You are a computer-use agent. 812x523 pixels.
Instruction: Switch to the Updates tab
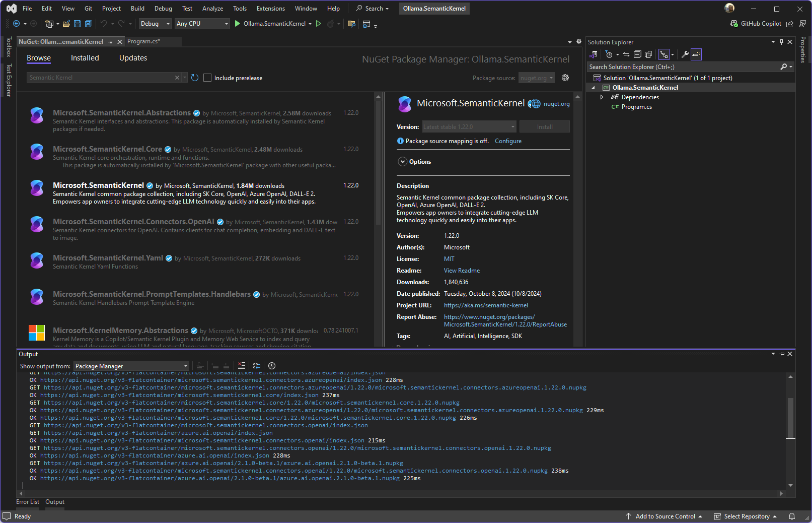(x=133, y=58)
